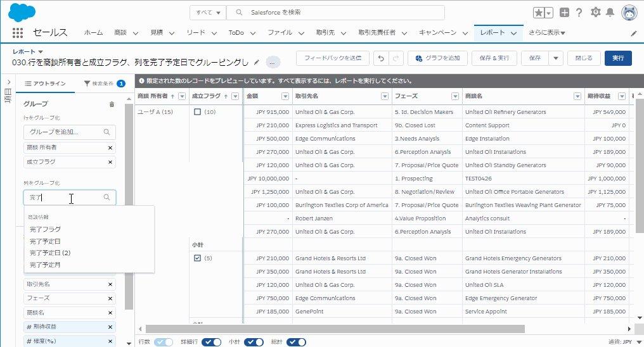The image size is (644, 347).
Task: Click the フィードバックを送信 button
Action: point(333,58)
